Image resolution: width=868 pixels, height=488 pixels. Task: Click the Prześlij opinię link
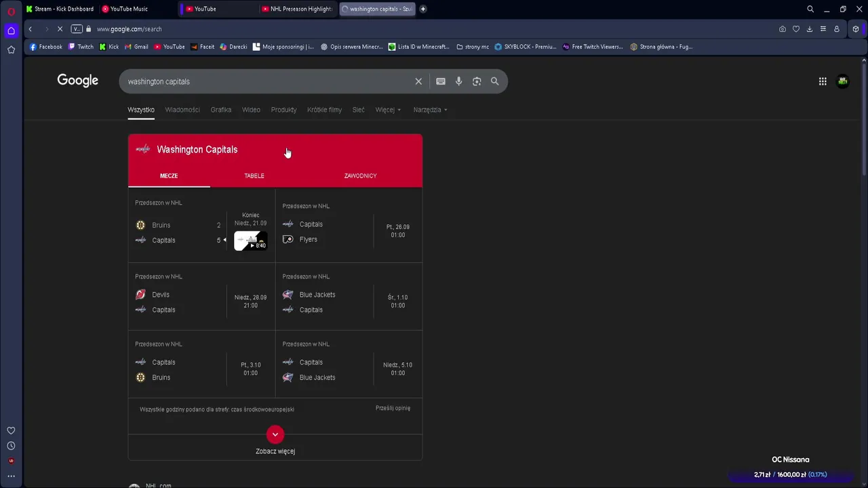click(x=393, y=408)
